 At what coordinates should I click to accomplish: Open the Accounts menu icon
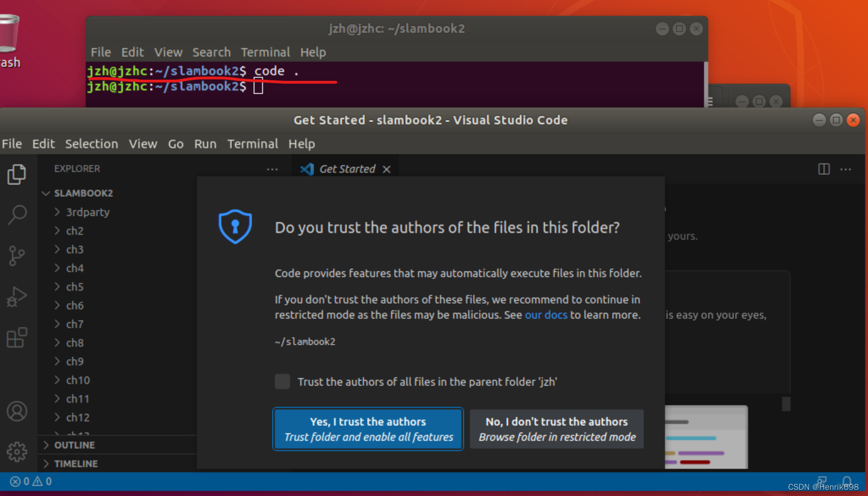[x=17, y=411]
